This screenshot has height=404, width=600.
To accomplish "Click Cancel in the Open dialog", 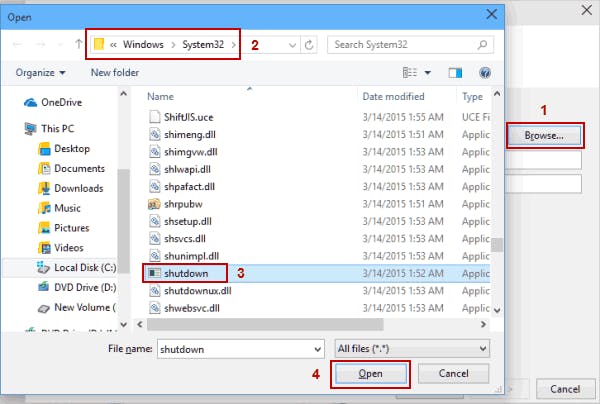I will [x=453, y=374].
